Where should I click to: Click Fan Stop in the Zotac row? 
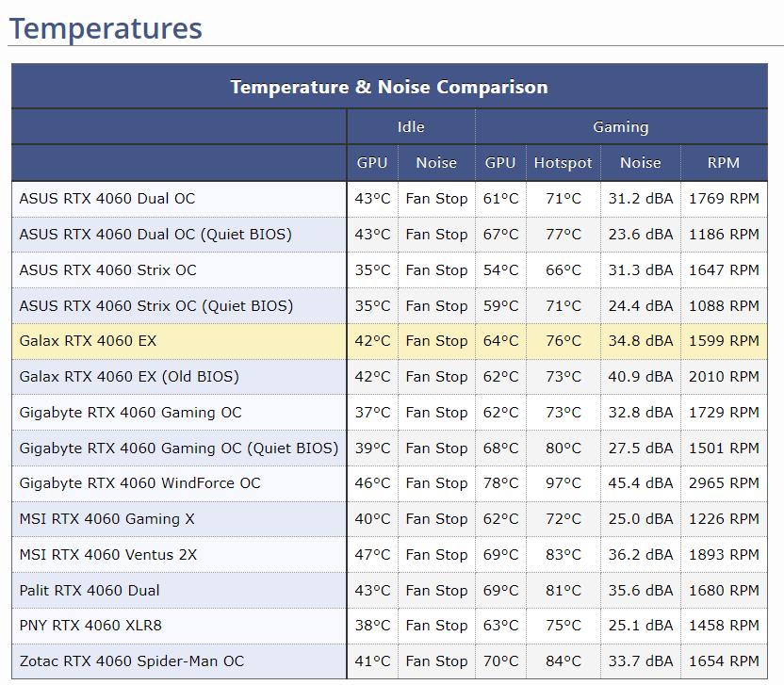436,661
